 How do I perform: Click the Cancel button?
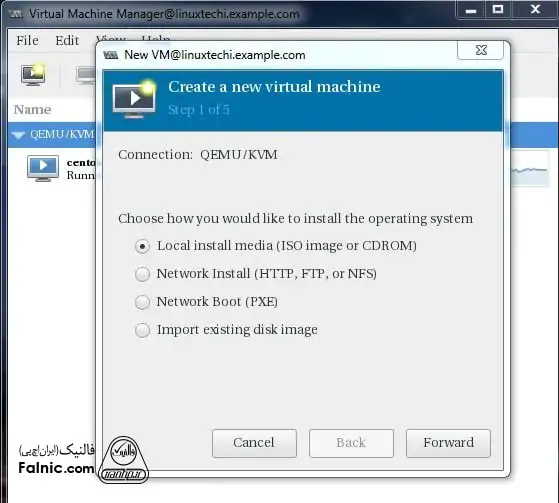point(254,443)
